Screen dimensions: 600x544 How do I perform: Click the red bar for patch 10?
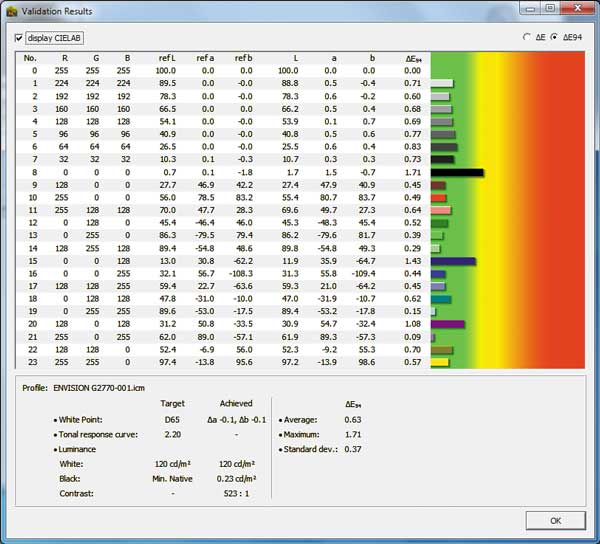tap(438, 198)
